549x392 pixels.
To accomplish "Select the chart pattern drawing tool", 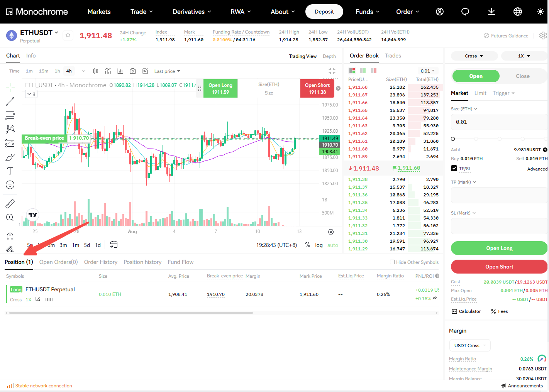I will [x=10, y=129].
